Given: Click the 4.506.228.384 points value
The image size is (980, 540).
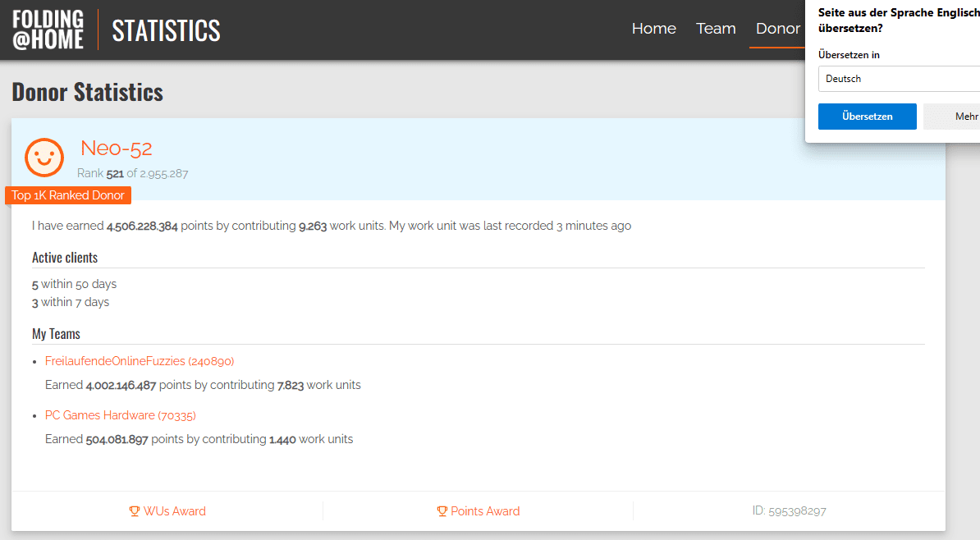Looking at the screenshot, I should [x=142, y=227].
